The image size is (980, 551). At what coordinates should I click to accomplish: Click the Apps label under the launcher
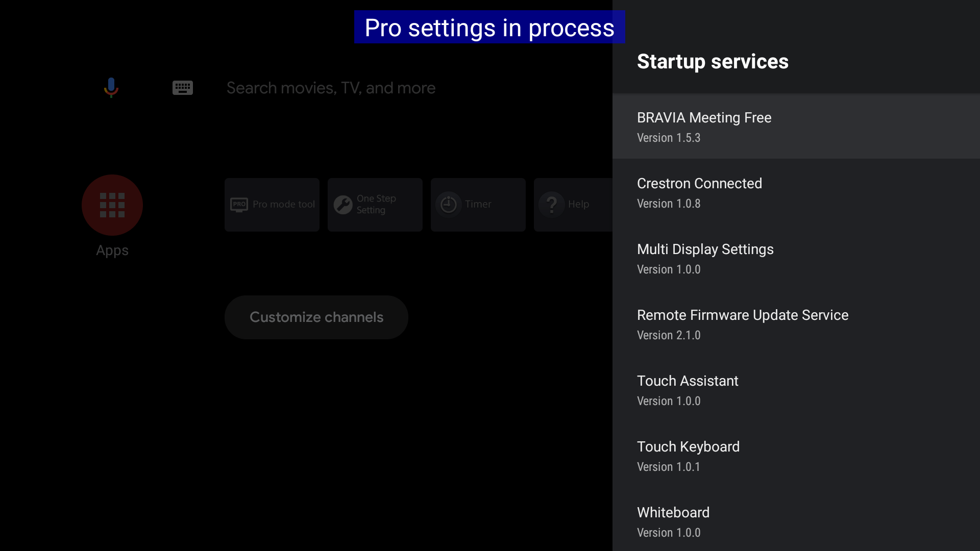click(112, 251)
